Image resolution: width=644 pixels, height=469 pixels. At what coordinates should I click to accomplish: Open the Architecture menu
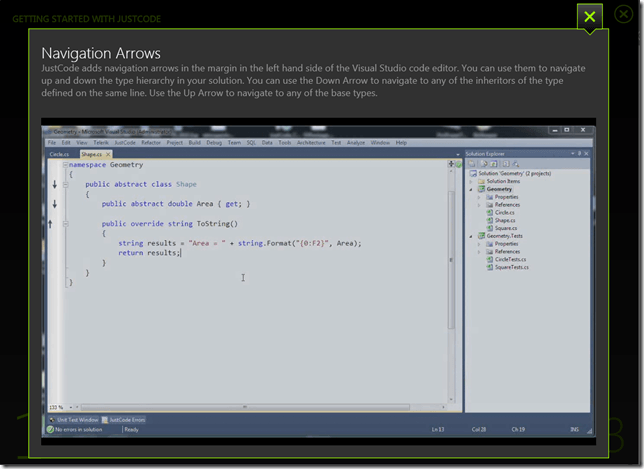point(311,143)
